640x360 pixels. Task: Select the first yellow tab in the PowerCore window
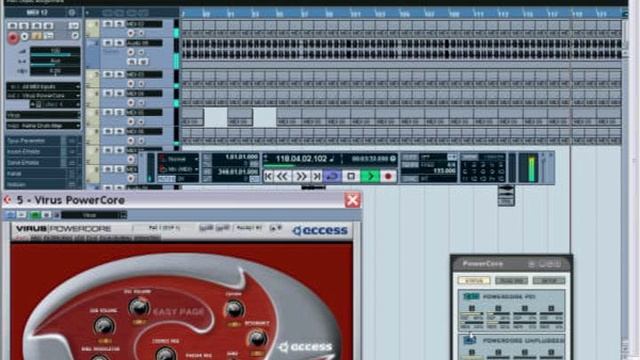tap(473, 281)
